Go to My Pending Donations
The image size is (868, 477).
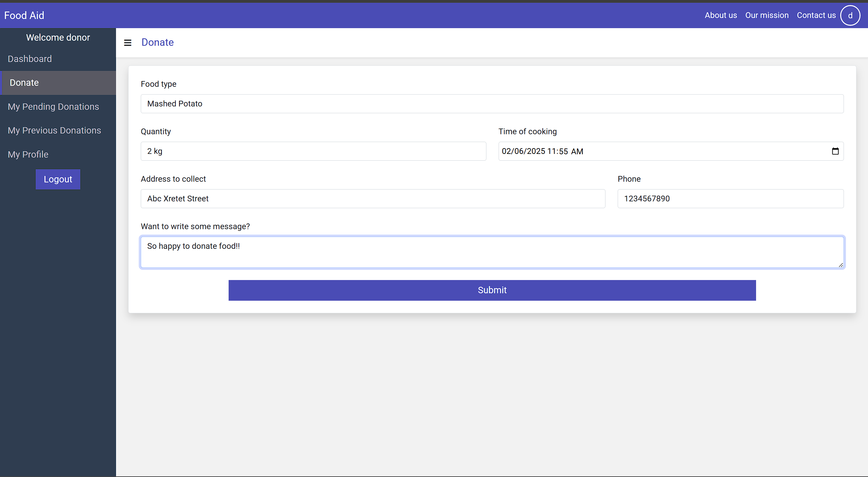(53, 107)
